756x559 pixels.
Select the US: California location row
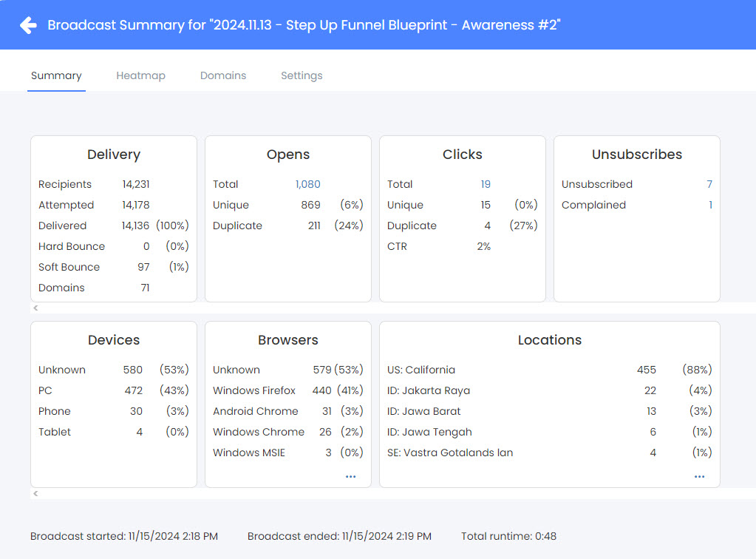click(423, 370)
